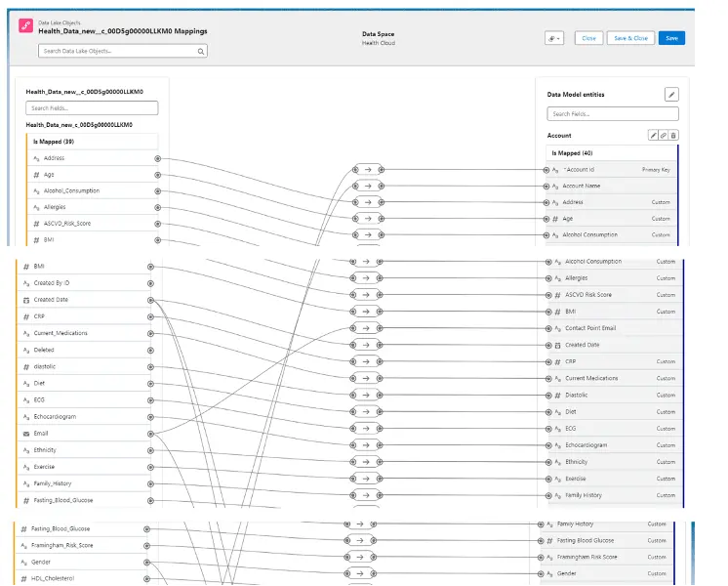Click the mapping arrow node for Contact Point Email
The width and height of the screenshot is (728, 586).
click(366, 328)
